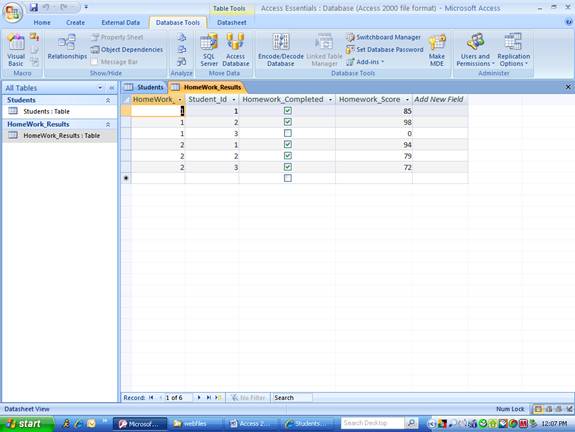Save with the Quick Access Save icon

coord(34,7)
